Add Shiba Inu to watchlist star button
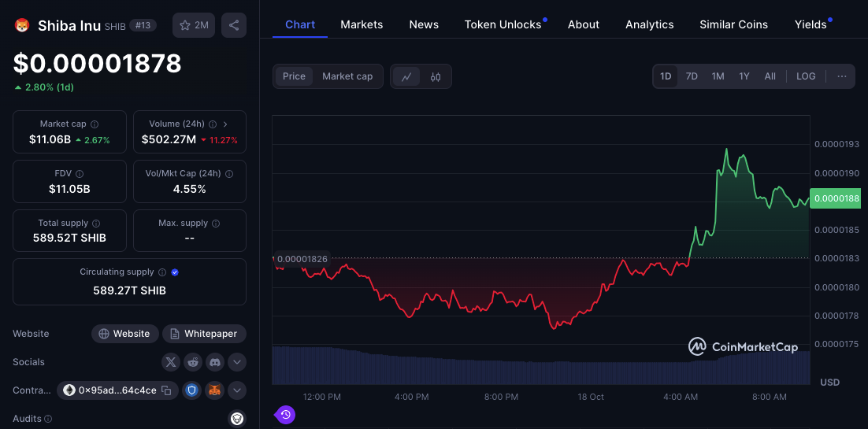Viewport: 868px width, 429px height. click(x=194, y=25)
